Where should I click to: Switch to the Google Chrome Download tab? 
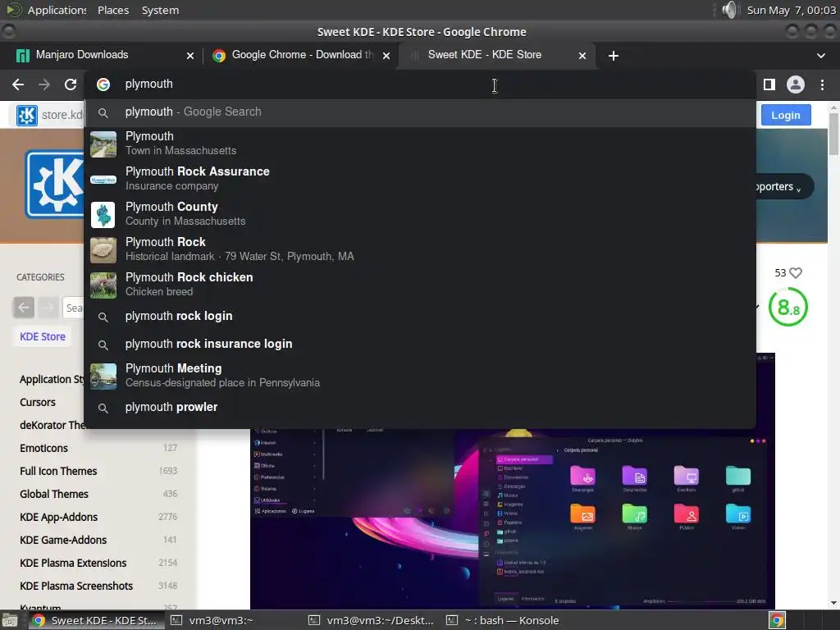point(300,55)
